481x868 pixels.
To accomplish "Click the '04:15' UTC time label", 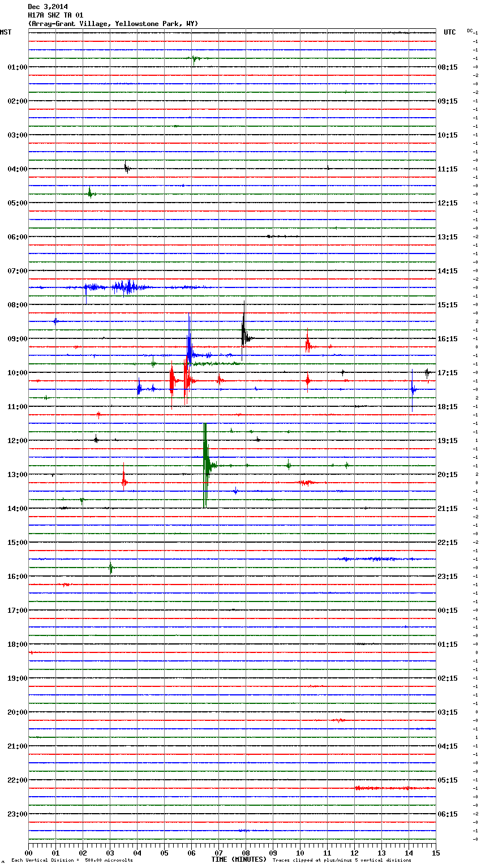I will tap(448, 746).
